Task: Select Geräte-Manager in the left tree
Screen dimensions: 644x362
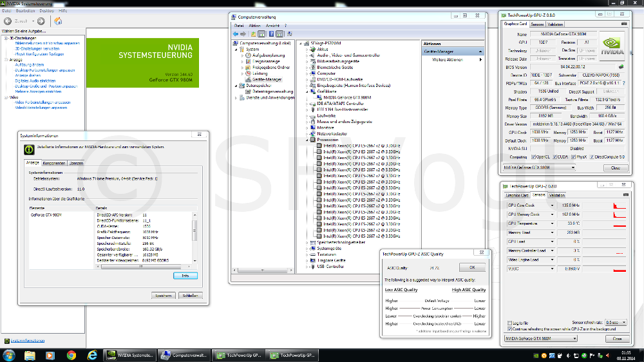Action: tap(267, 79)
